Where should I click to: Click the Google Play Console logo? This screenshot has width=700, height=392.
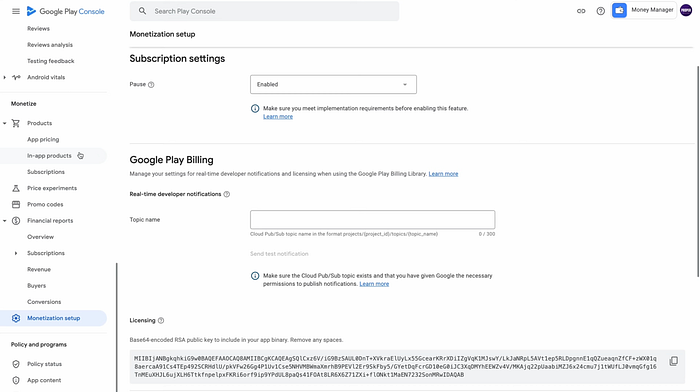66,11
